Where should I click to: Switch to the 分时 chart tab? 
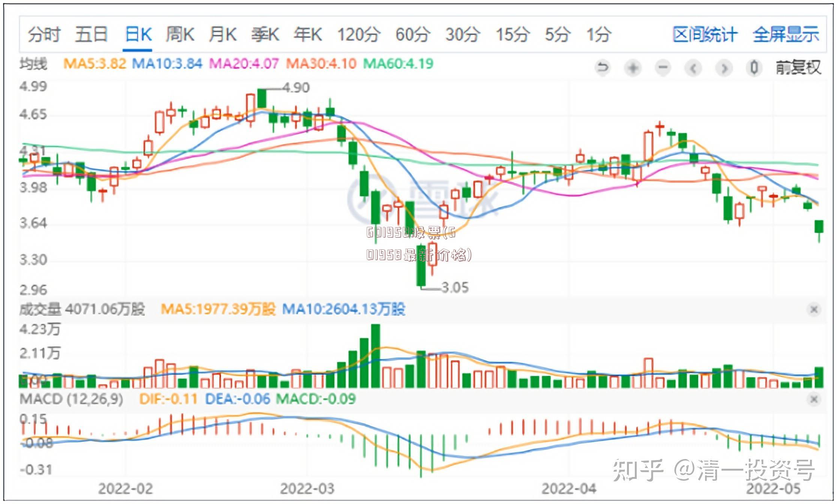click(44, 34)
